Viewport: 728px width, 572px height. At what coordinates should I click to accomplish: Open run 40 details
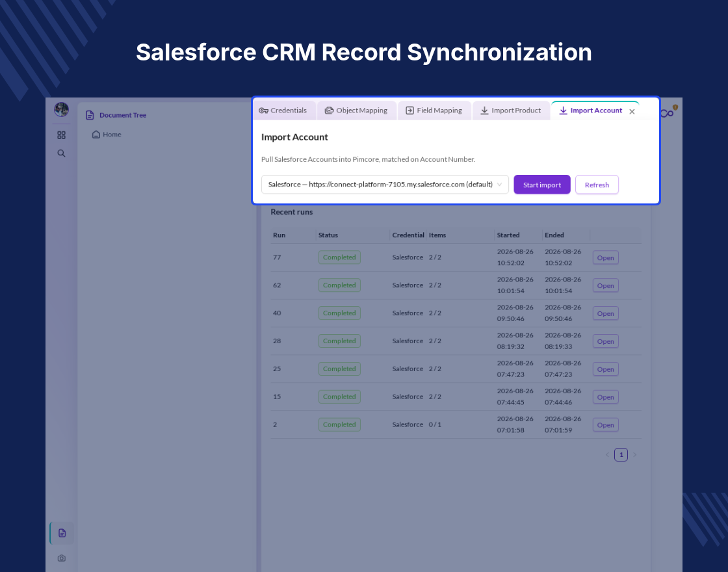(605, 313)
